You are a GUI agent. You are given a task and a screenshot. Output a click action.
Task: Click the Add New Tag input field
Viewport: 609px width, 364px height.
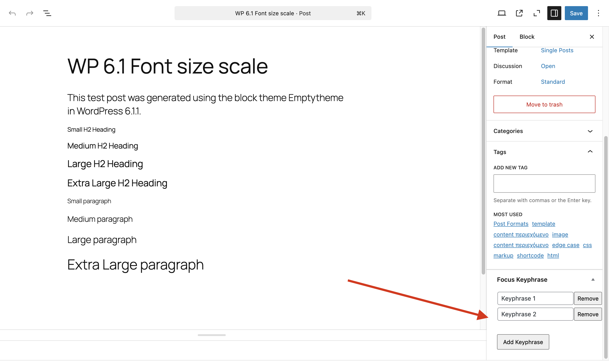coord(544,184)
